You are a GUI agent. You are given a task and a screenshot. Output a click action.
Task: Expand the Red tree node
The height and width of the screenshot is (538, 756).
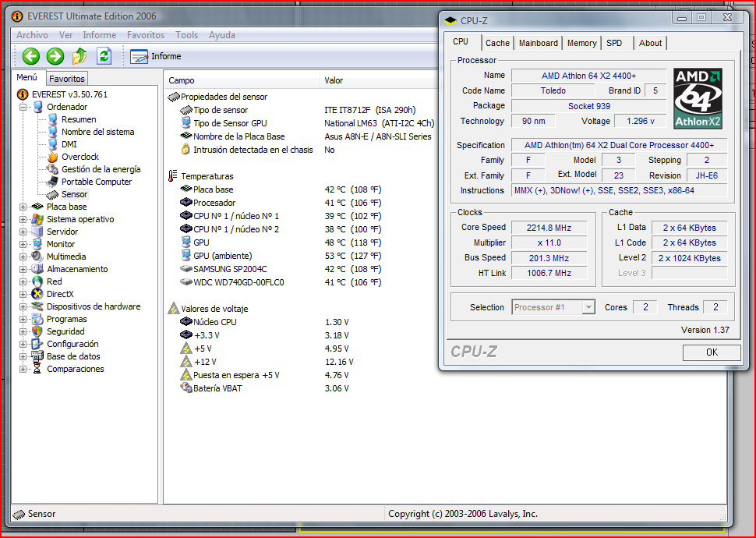[23, 281]
